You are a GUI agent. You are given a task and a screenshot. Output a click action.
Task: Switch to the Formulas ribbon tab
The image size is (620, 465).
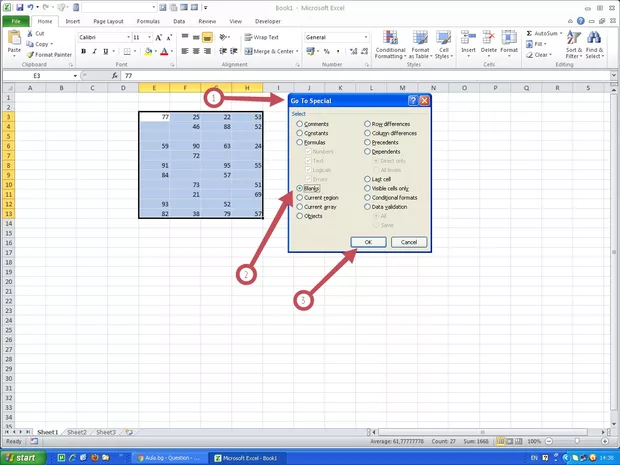(x=148, y=20)
